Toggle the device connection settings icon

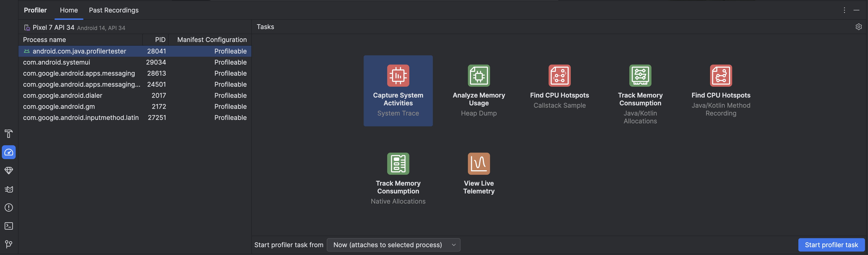click(x=857, y=27)
